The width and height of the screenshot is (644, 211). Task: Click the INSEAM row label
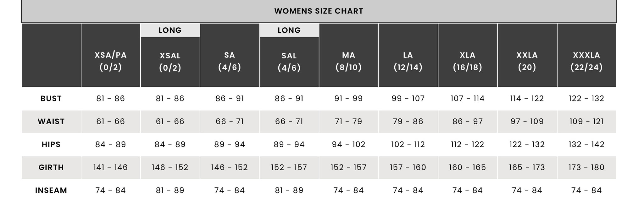pos(51,190)
